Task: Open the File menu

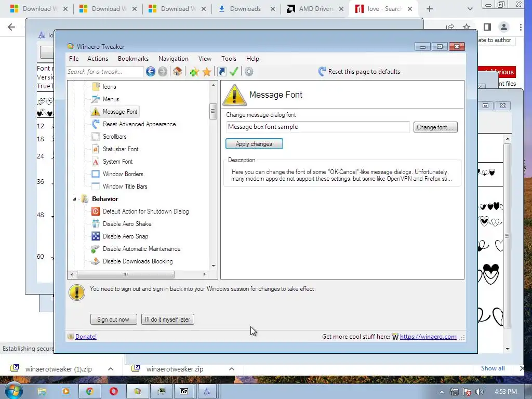Action: coord(74,59)
